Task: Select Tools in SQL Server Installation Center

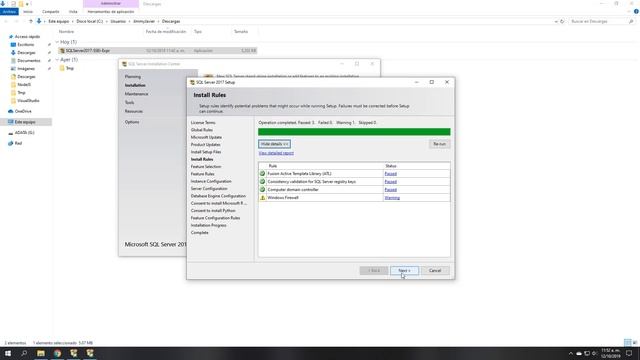Action: pyautogui.click(x=129, y=102)
